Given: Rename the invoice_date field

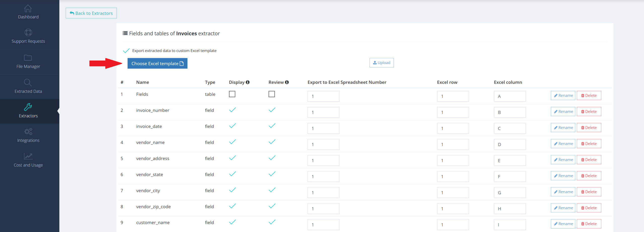Looking at the screenshot, I should 563,128.
